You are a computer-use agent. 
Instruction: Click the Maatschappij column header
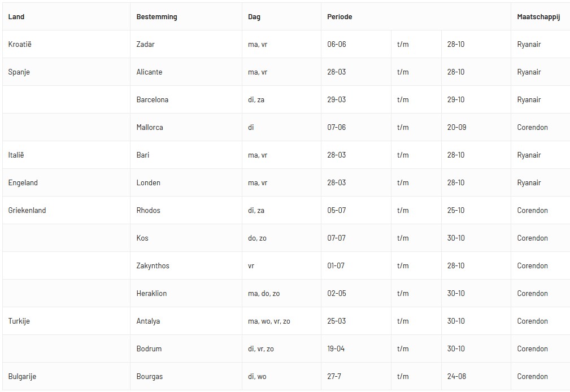pos(541,17)
